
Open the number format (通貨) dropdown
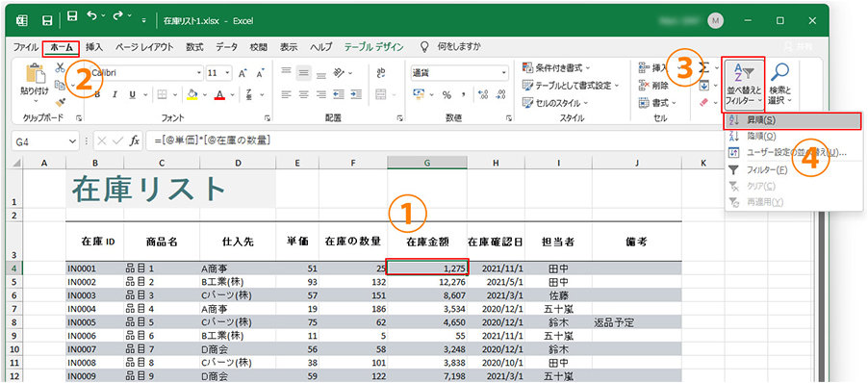pyautogui.click(x=504, y=73)
